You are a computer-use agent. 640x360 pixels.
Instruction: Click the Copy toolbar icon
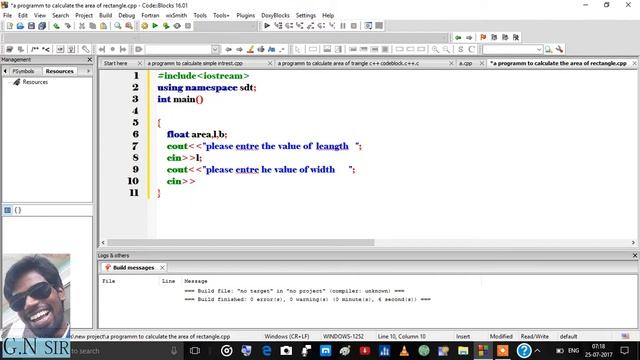(x=93, y=26)
